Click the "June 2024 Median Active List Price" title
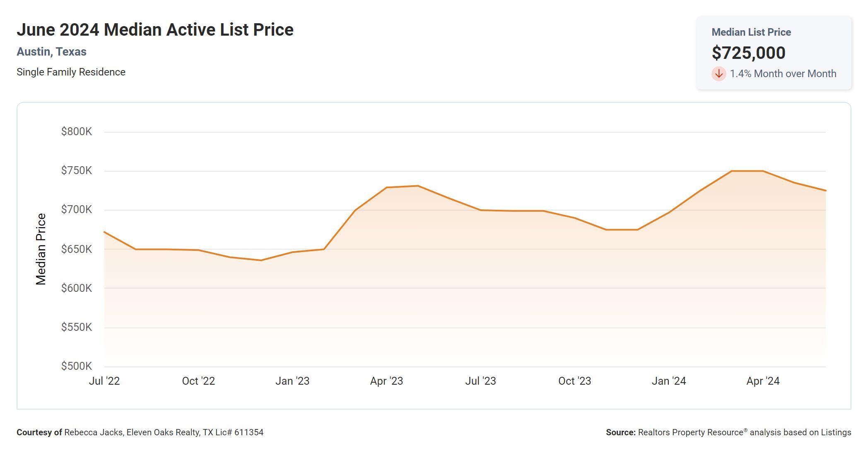The height and width of the screenshot is (456, 868). point(155,30)
